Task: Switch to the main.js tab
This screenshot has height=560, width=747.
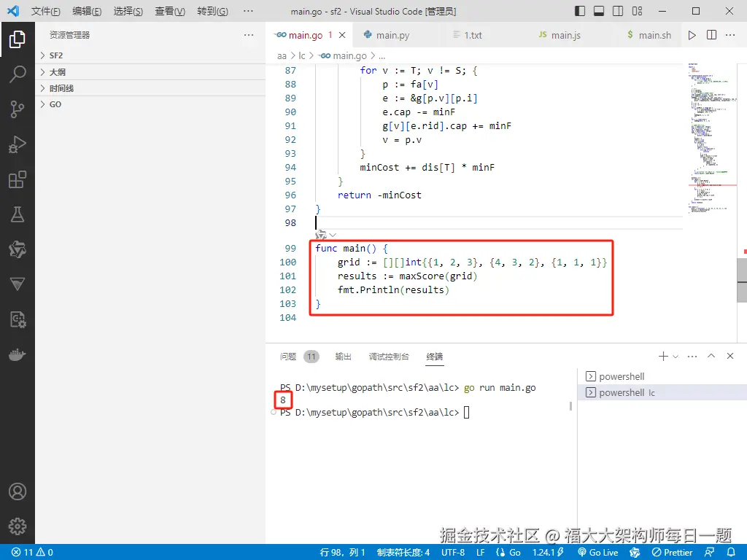Action: point(565,35)
